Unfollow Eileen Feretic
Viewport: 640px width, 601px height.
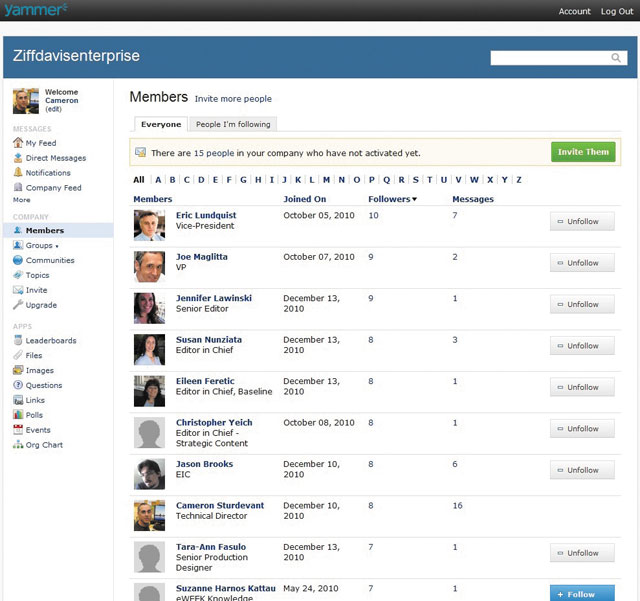tap(582, 387)
